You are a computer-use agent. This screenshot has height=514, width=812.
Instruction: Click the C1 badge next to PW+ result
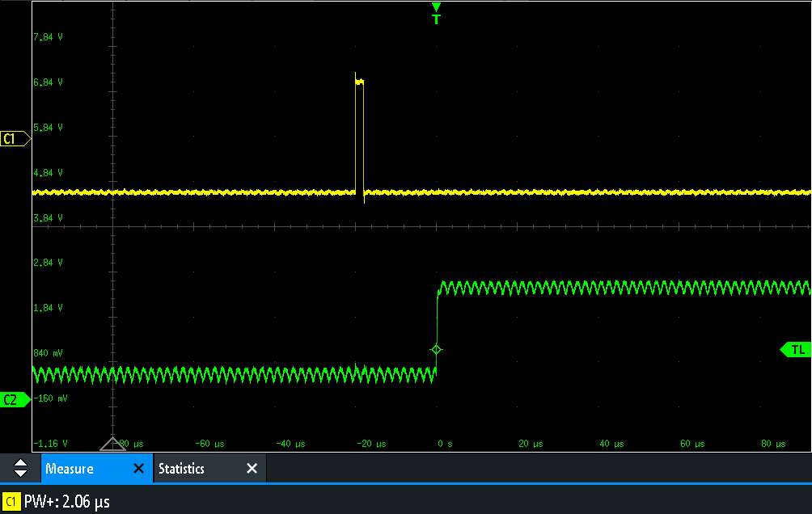(x=11, y=501)
